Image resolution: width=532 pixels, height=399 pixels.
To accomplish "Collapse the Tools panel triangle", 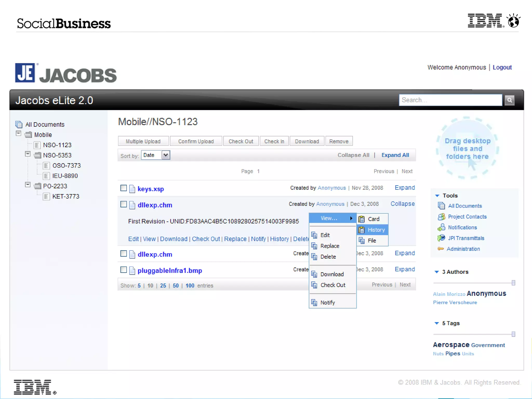I will pos(437,195).
